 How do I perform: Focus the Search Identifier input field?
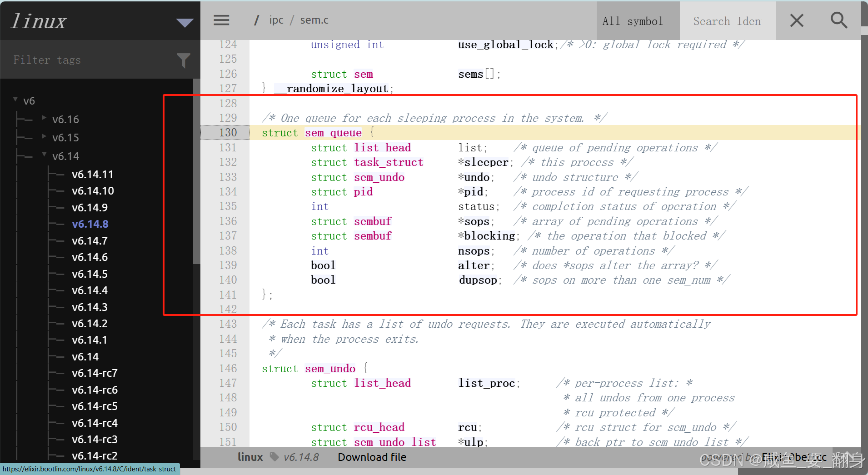[x=728, y=20]
